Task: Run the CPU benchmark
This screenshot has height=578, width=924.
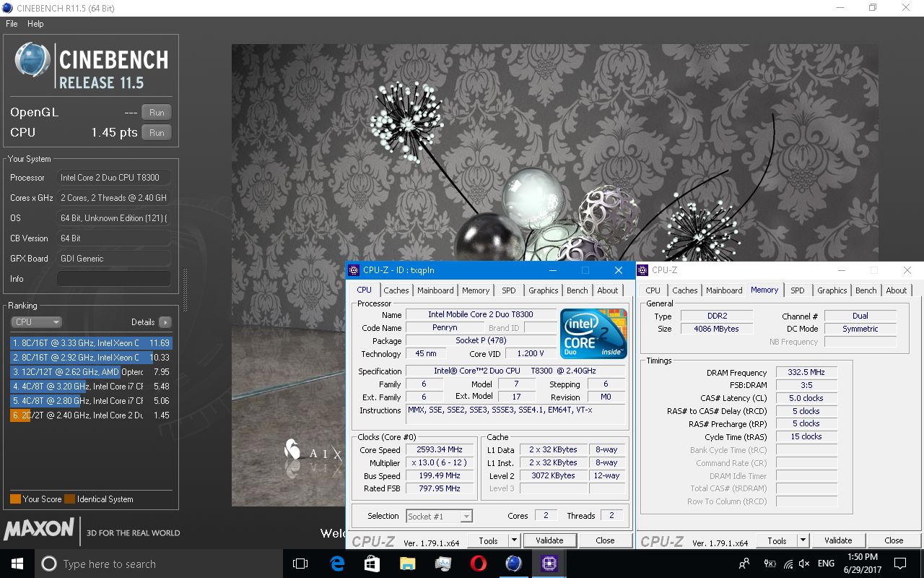Action: [157, 132]
